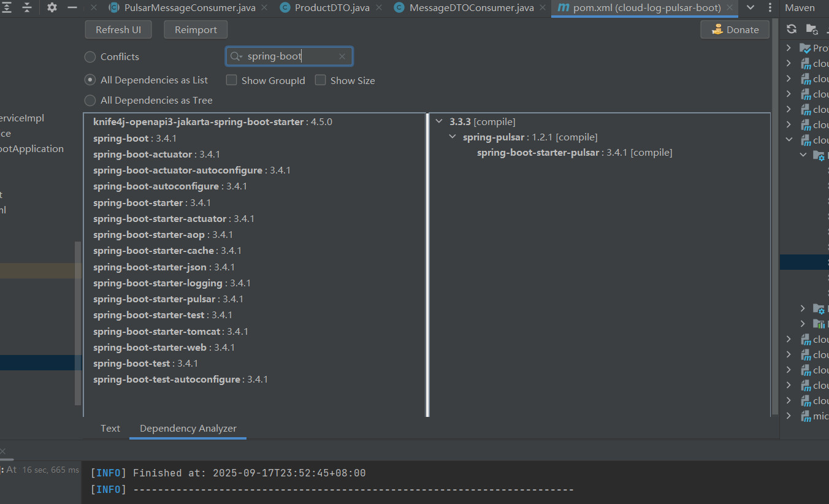Screen dimensions: 829x504
Task: Click the project tree vertical scrollbar
Action: (78, 323)
